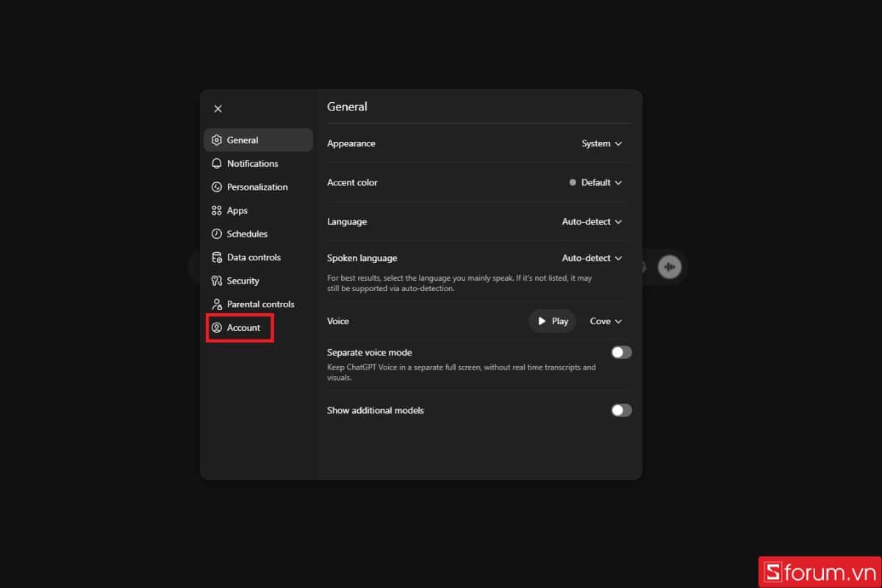Open the Appearance System dropdown

tap(601, 144)
